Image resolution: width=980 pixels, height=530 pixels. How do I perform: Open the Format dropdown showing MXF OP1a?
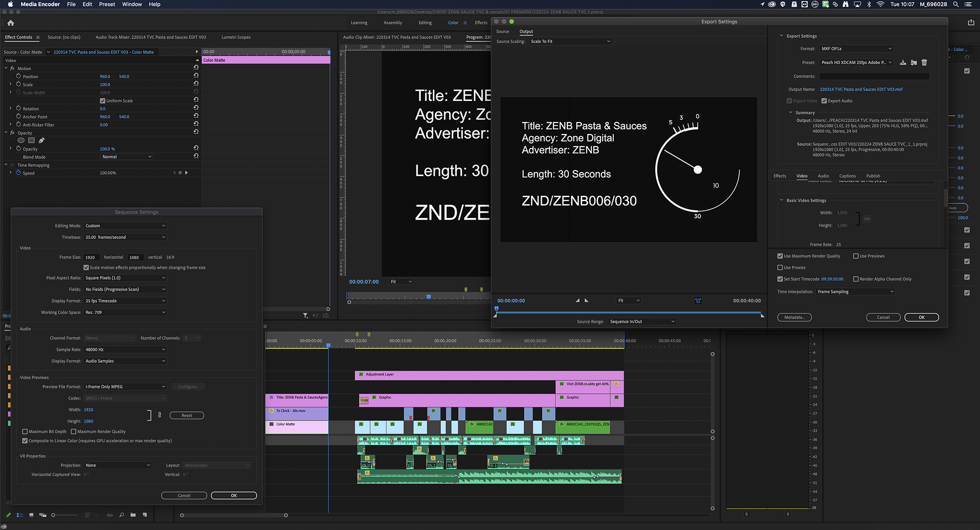856,49
